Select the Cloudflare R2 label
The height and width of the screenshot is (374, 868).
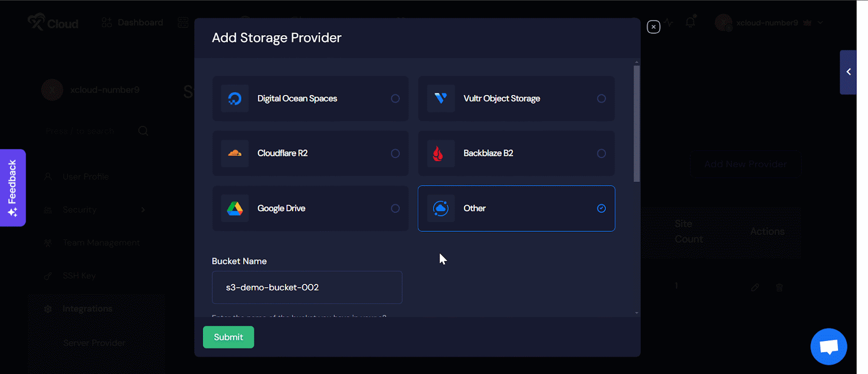pos(283,154)
